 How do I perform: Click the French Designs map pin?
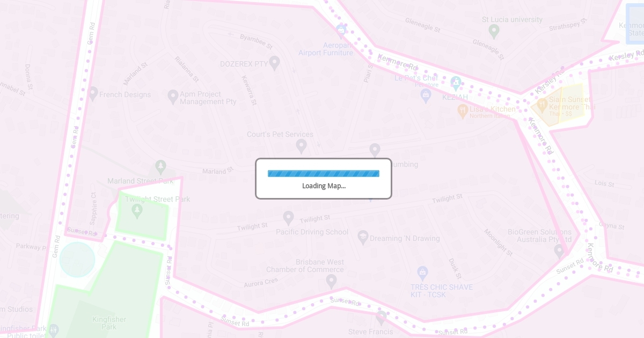click(93, 93)
